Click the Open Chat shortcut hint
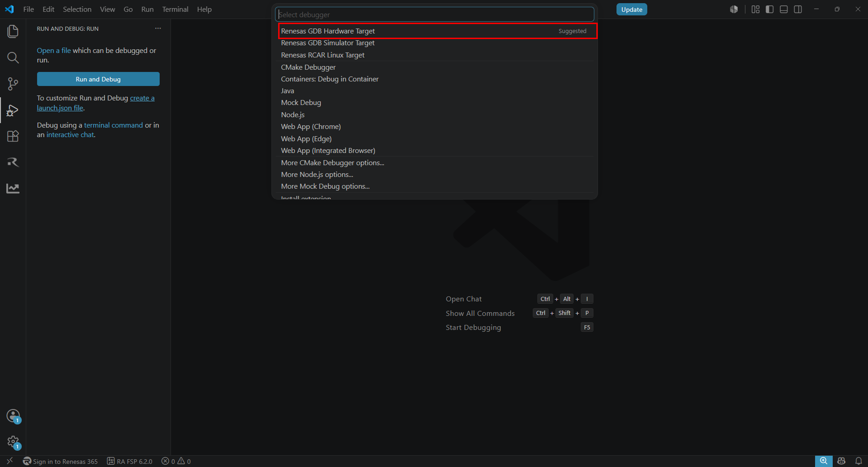Viewport: 868px width, 467px height. 464,299
